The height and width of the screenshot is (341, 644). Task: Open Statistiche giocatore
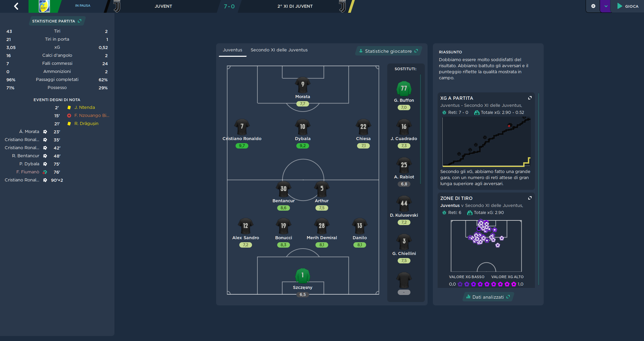click(388, 51)
